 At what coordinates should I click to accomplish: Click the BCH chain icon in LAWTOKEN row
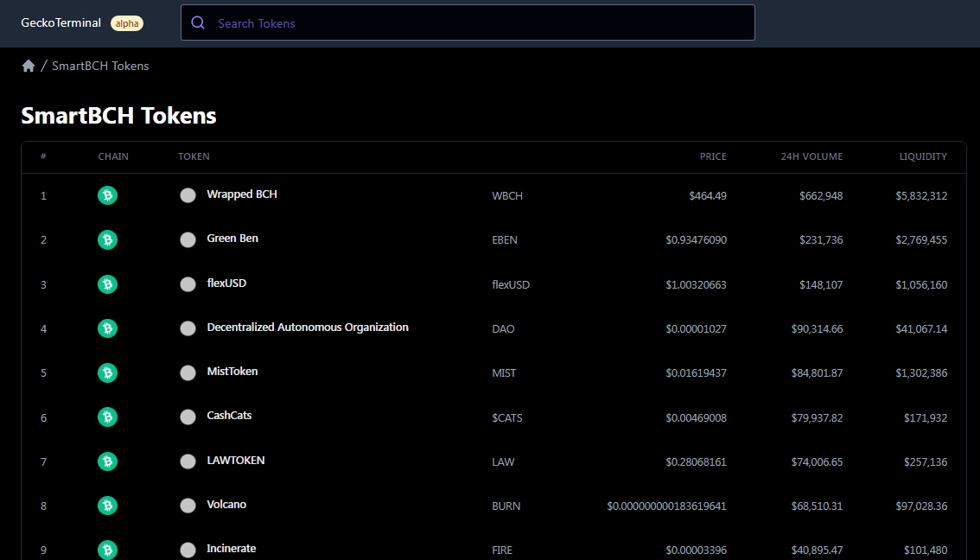coord(107,461)
